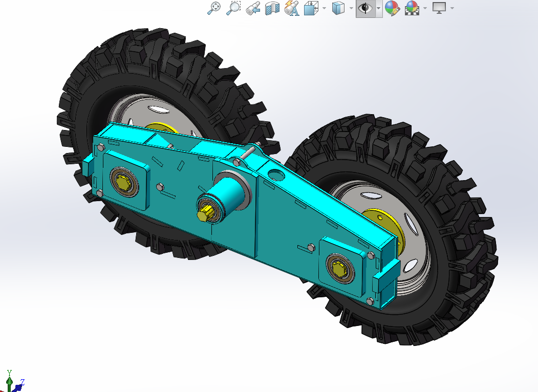
Task: Go back to the Previous View
Action: (253, 8)
